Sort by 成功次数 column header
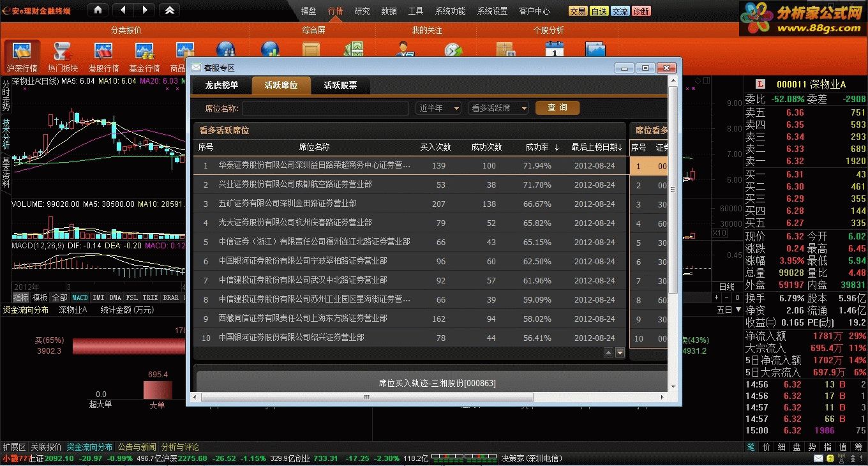 pyautogui.click(x=486, y=147)
